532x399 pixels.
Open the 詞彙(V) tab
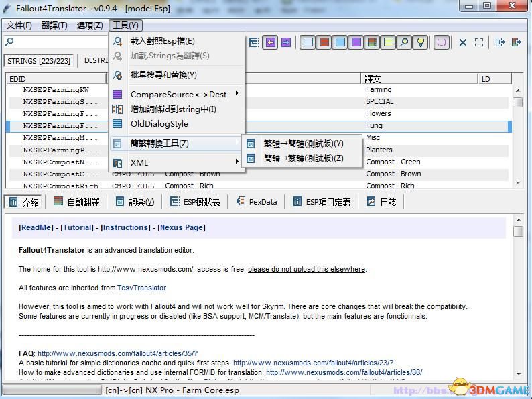pyautogui.click(x=135, y=202)
